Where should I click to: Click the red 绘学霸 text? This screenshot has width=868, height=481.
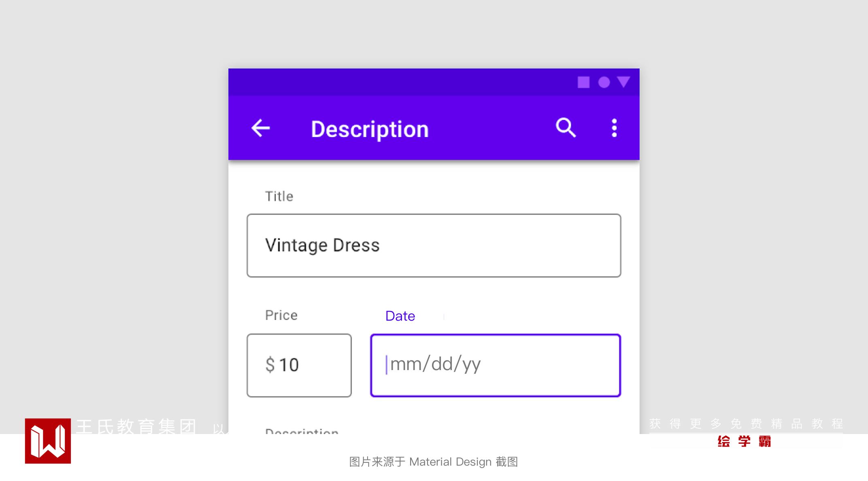click(x=744, y=441)
